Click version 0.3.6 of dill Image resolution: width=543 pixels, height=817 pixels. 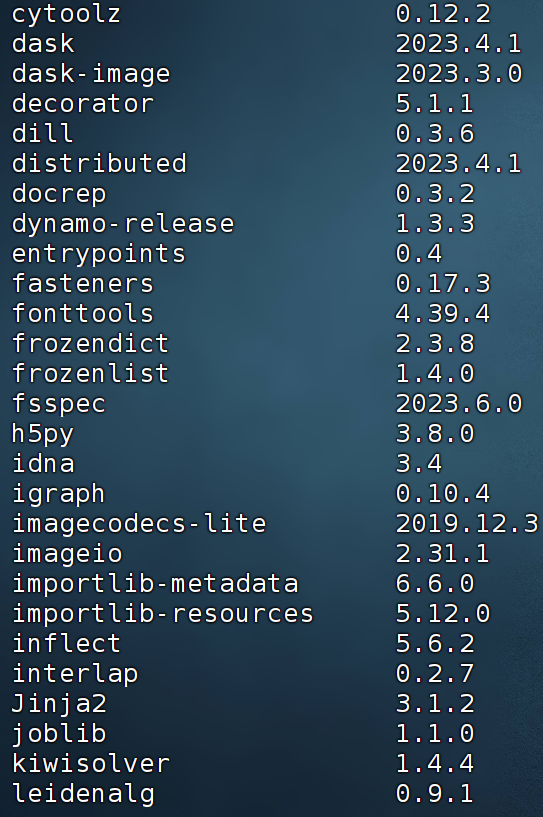coord(435,133)
